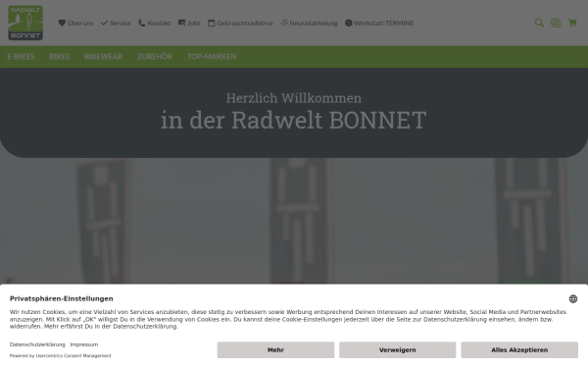Open the shopping cart icon

pyautogui.click(x=572, y=23)
